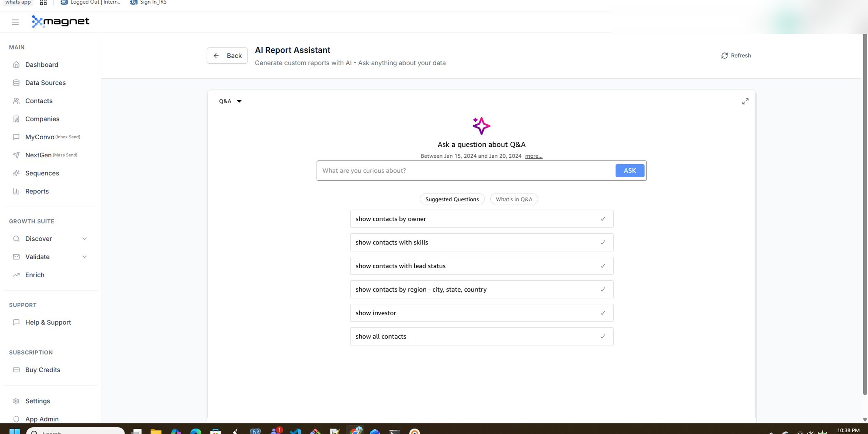The height and width of the screenshot is (434, 868).
Task: Toggle the checkmark on 'show contacts by owner'
Action: (603, 219)
